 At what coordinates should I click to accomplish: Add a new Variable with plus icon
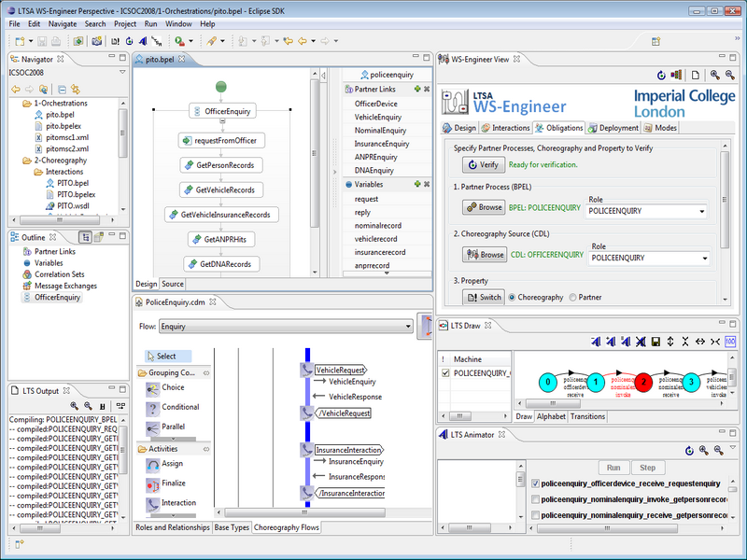[x=417, y=184]
